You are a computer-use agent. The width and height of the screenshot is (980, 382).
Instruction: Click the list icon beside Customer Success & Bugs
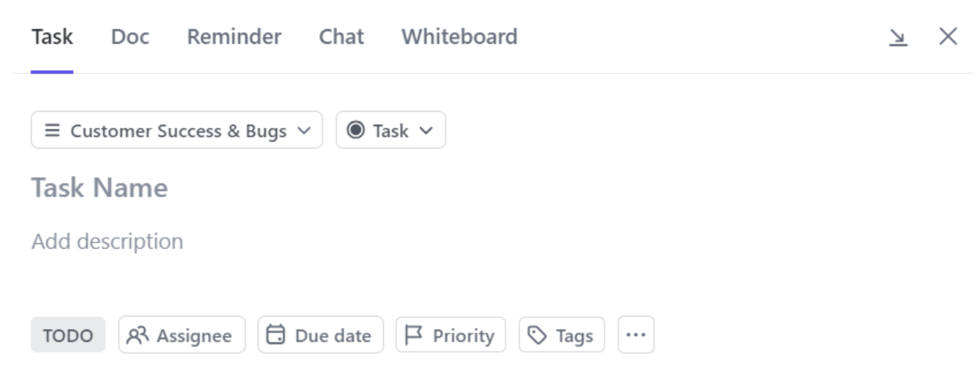tap(52, 131)
